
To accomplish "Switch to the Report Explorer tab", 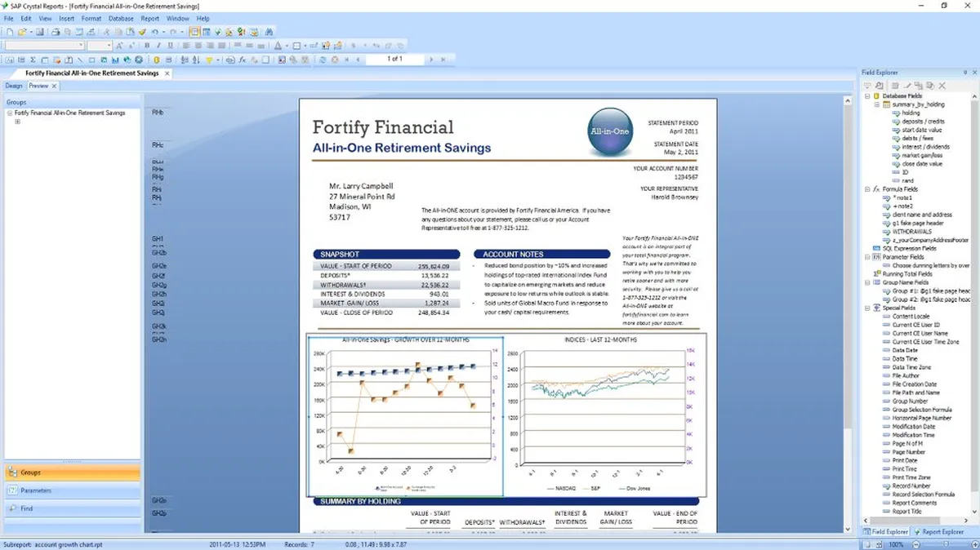I will pos(939,532).
